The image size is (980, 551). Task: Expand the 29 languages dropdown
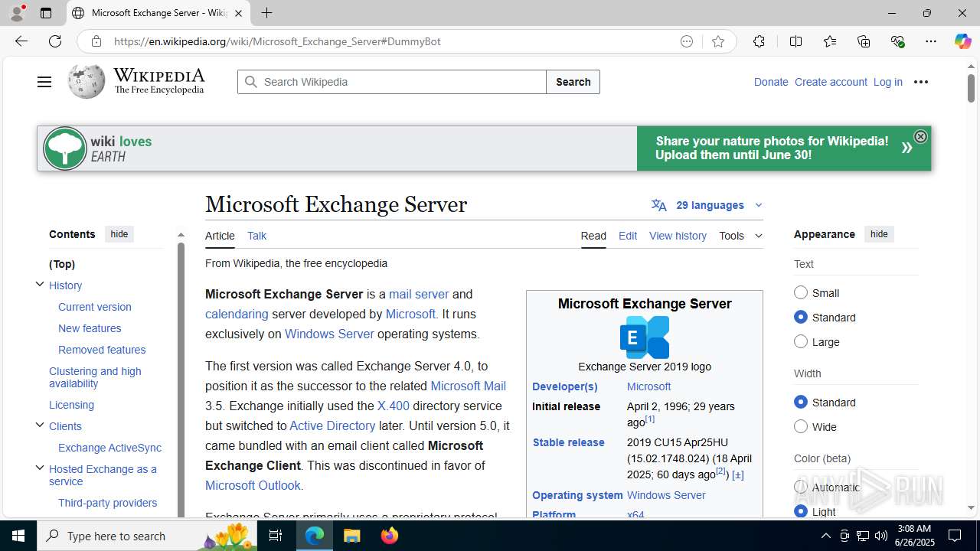click(x=707, y=205)
